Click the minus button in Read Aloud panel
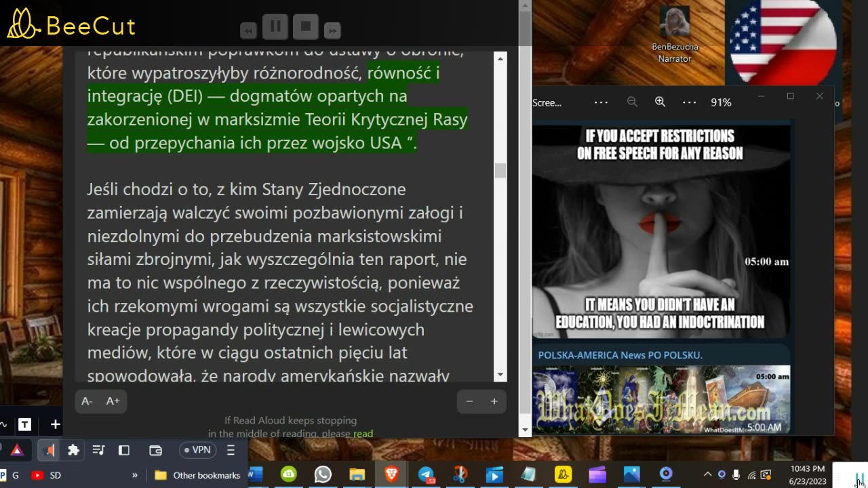Image resolution: width=868 pixels, height=488 pixels. point(469,401)
